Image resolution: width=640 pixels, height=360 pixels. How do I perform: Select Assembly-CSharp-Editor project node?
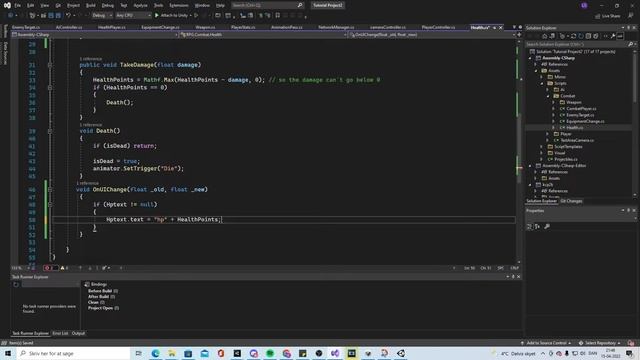(564, 166)
